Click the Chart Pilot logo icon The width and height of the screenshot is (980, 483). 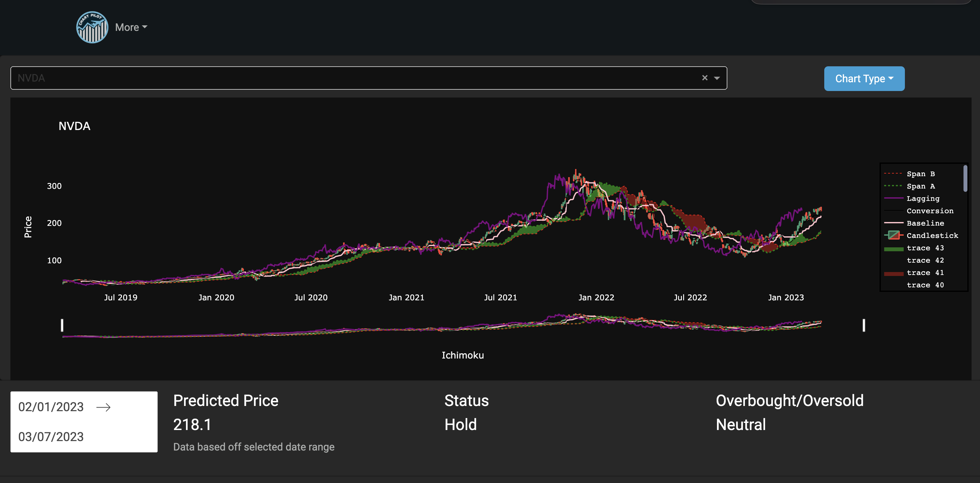(92, 27)
